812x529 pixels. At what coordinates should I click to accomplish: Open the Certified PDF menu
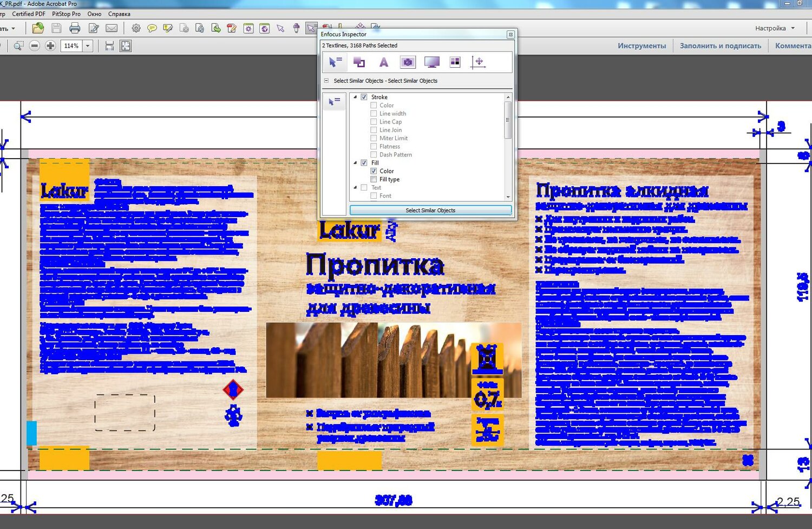(x=29, y=14)
